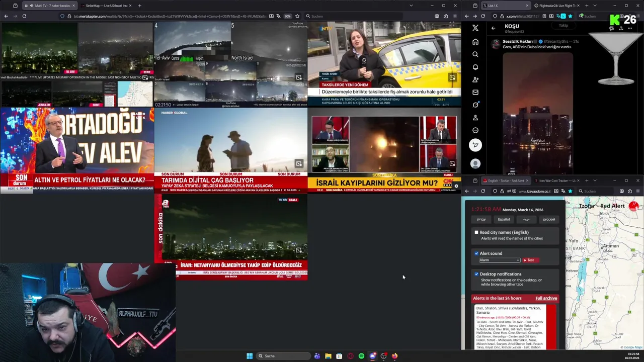Viewport: 644px width, 362px height.
Task: Open Grok icon in the X sidebar
Action: point(475,105)
